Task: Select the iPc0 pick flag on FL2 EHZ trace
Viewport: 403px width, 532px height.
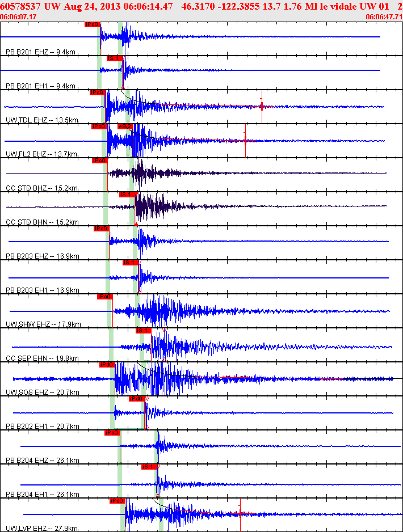Action: (99, 126)
